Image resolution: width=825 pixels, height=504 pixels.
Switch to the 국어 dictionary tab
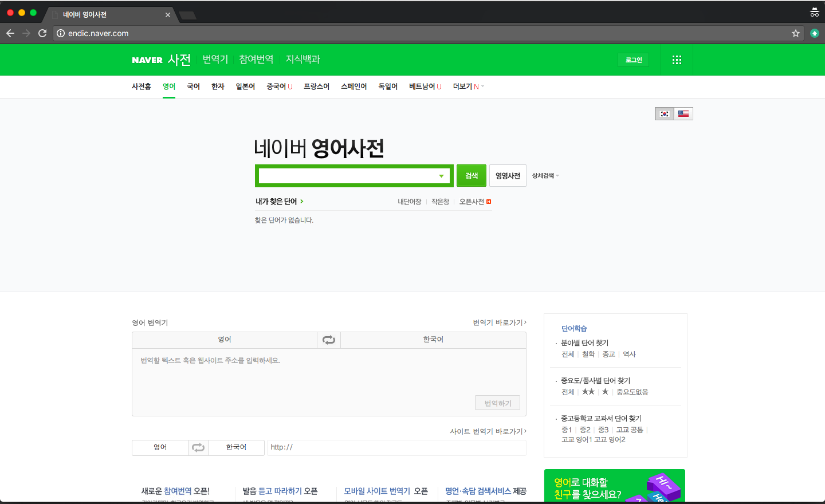(193, 86)
